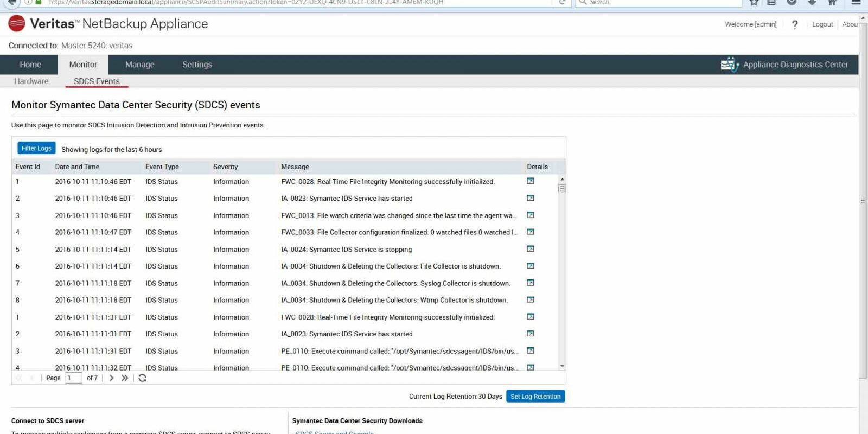868x434 pixels.
Task: Open details for Wtmp Collector shutdown event
Action: pyautogui.click(x=531, y=299)
